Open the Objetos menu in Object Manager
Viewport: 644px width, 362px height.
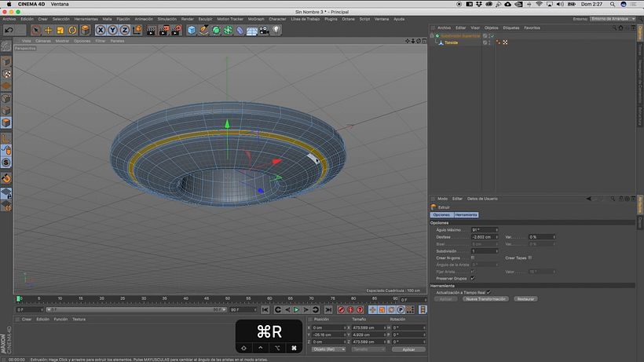[x=491, y=28]
